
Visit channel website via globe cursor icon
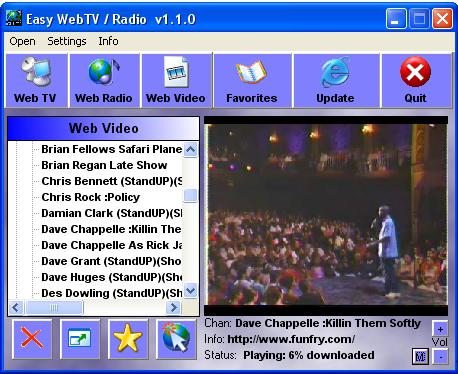tap(176, 339)
